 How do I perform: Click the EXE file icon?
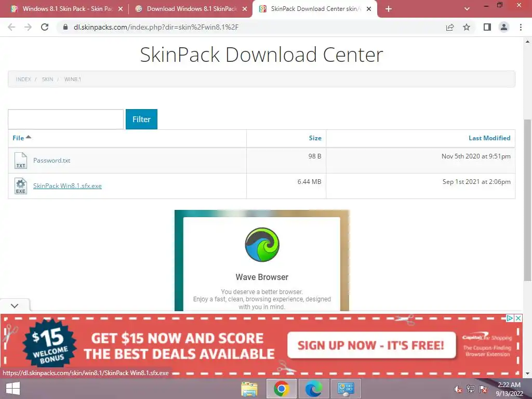click(x=21, y=186)
